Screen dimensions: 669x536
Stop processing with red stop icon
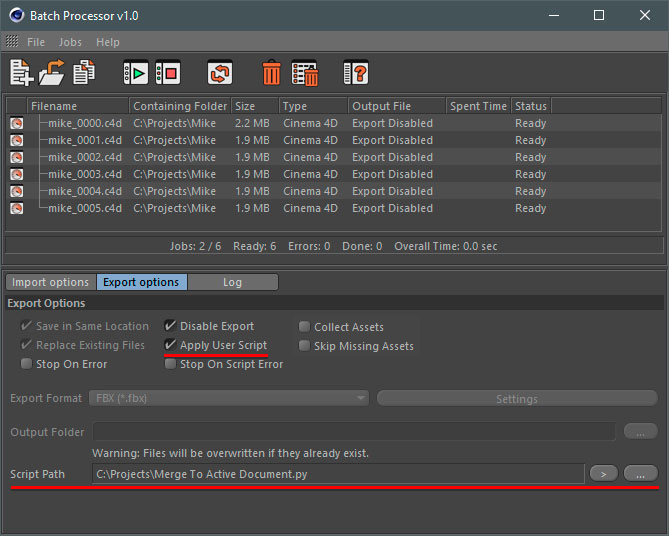[168, 73]
